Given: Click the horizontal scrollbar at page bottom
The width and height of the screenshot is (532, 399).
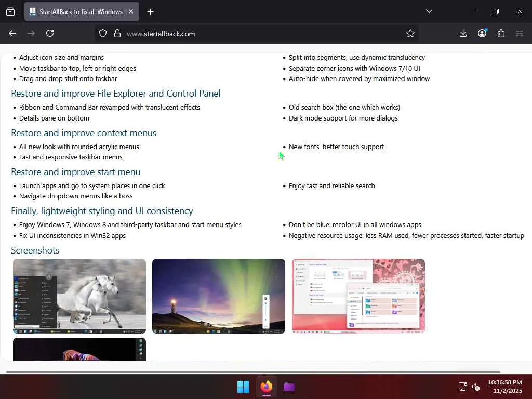Looking at the screenshot, I should pos(253,372).
